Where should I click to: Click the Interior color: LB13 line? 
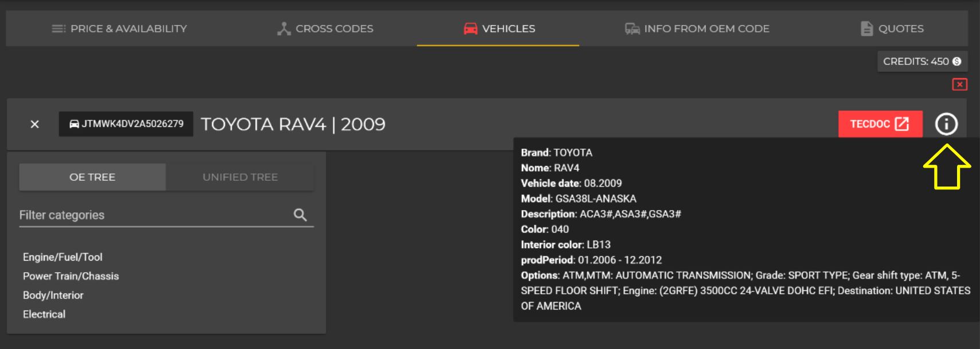[x=565, y=245]
